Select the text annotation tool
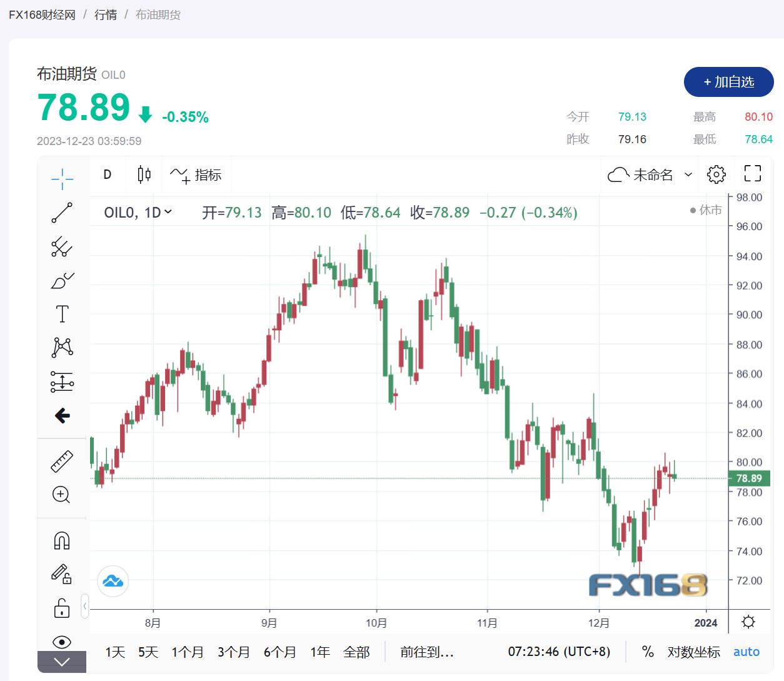 [62, 314]
